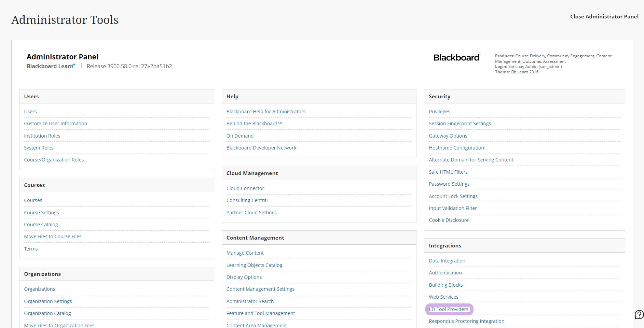Open Gateway Options

448,136
